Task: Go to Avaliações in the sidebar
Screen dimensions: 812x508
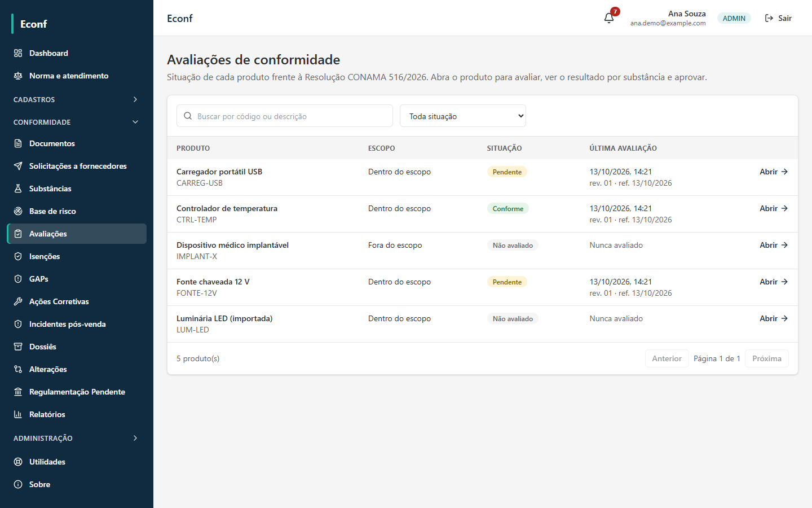Action: point(77,234)
